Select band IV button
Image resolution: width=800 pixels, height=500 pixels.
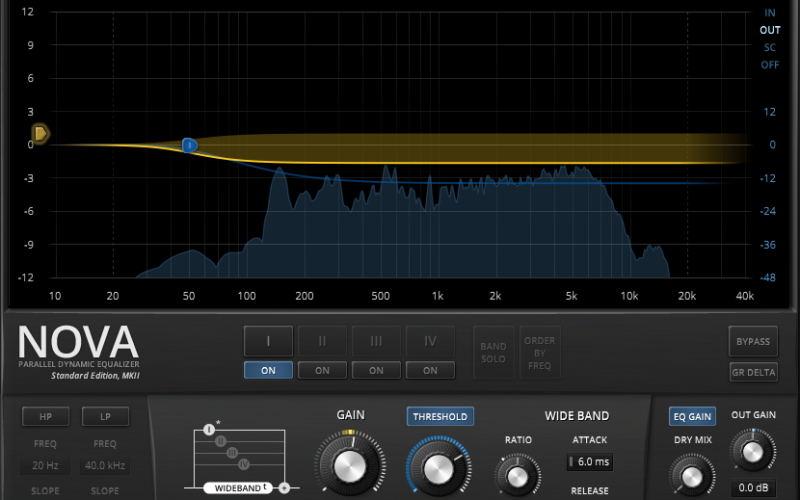(430, 341)
